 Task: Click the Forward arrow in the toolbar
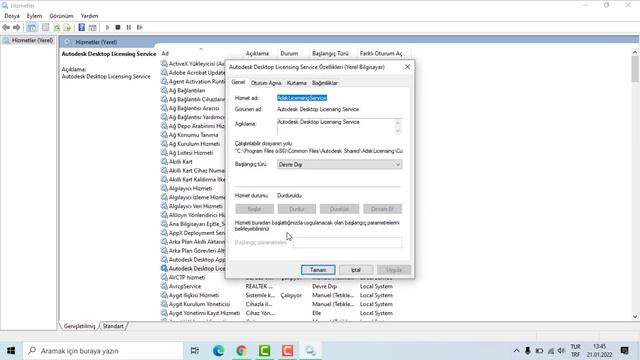(17, 27)
